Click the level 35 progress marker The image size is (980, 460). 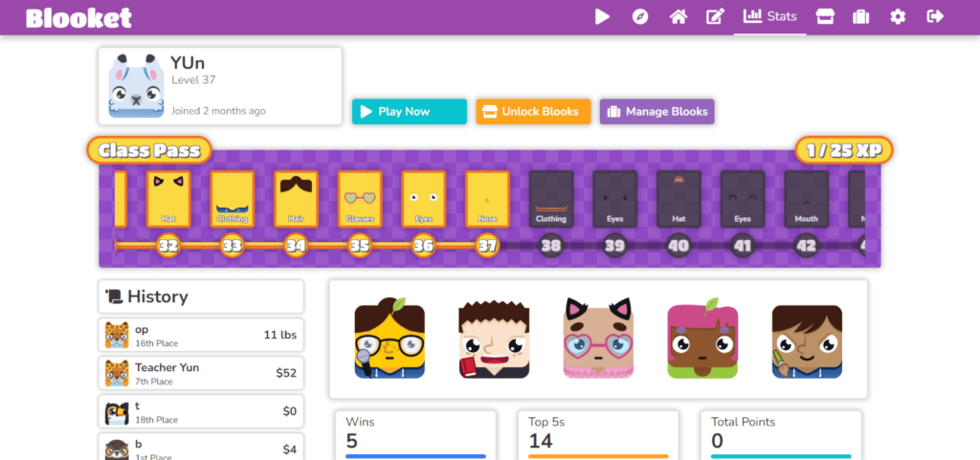coord(360,246)
